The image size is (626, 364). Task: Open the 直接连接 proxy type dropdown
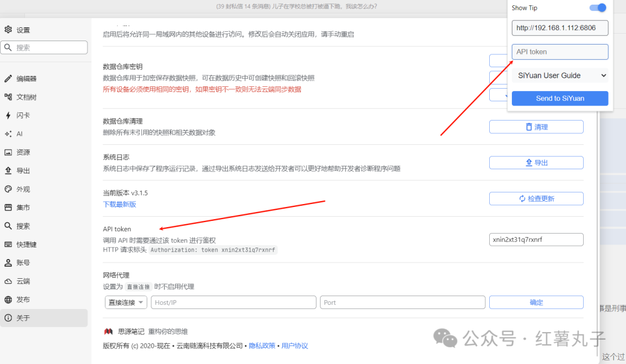click(126, 303)
